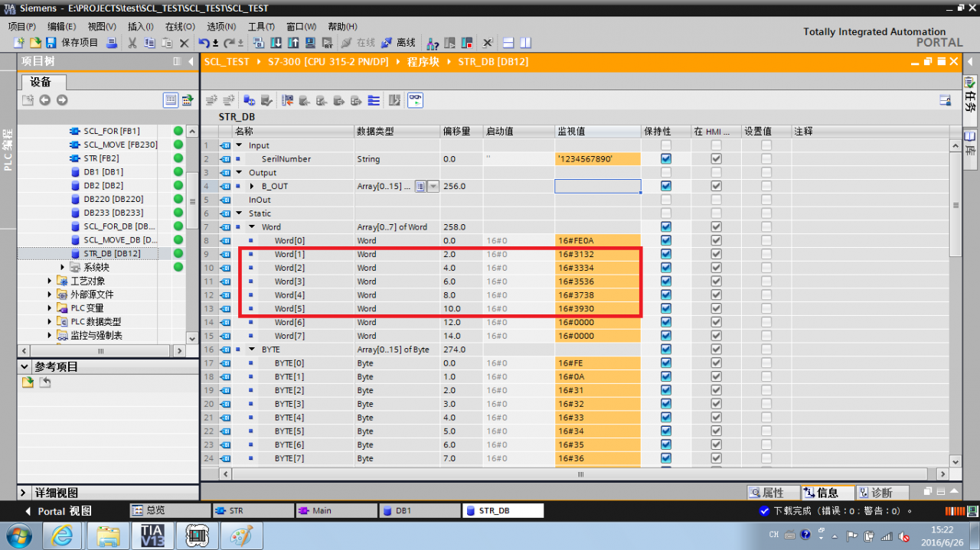Click the Open project toolbar icon
The image size is (980, 550).
click(x=35, y=43)
